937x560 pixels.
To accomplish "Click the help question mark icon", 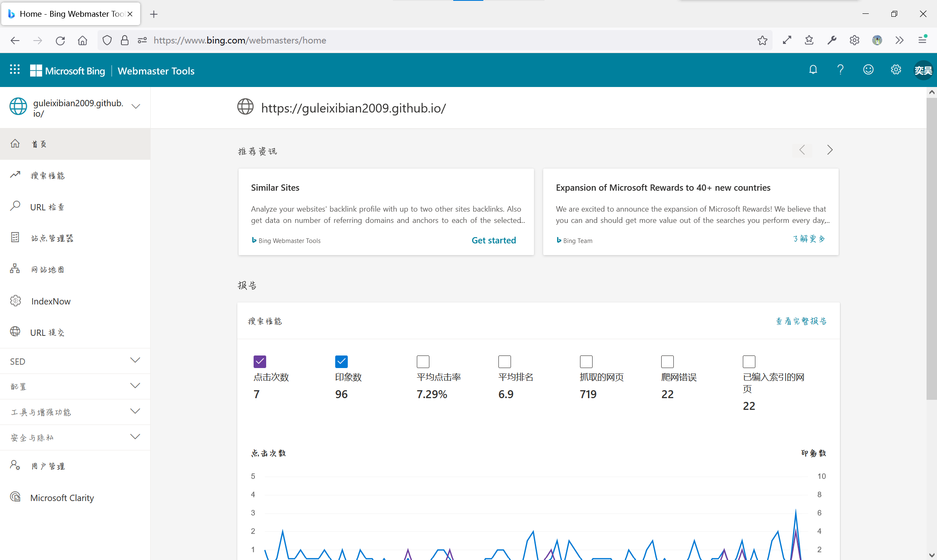I will tap(840, 70).
